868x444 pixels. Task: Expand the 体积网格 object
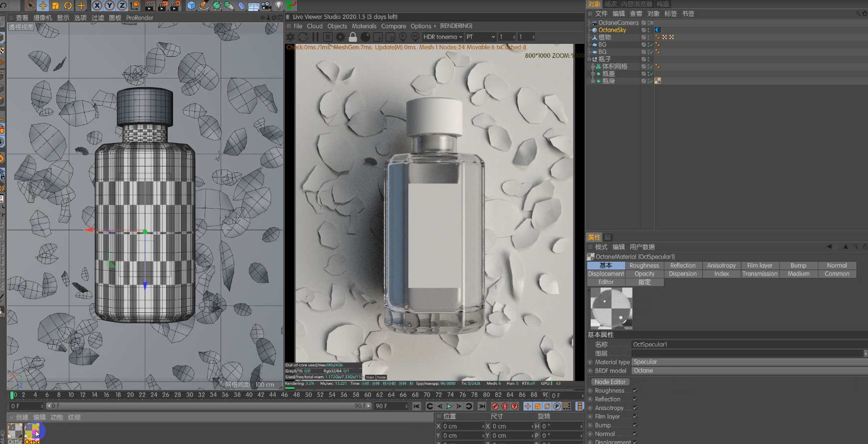click(x=593, y=67)
